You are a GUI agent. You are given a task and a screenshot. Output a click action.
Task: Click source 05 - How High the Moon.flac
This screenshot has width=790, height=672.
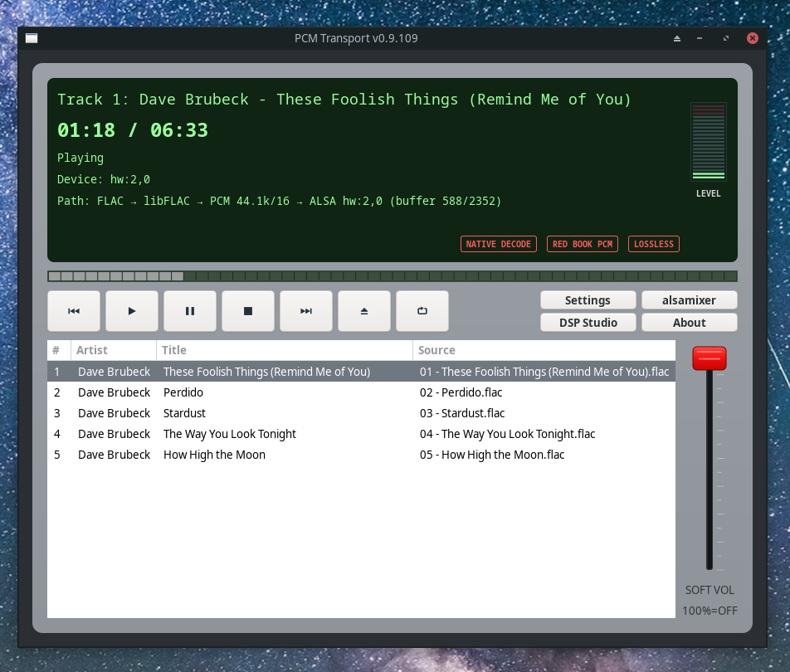[x=492, y=455]
